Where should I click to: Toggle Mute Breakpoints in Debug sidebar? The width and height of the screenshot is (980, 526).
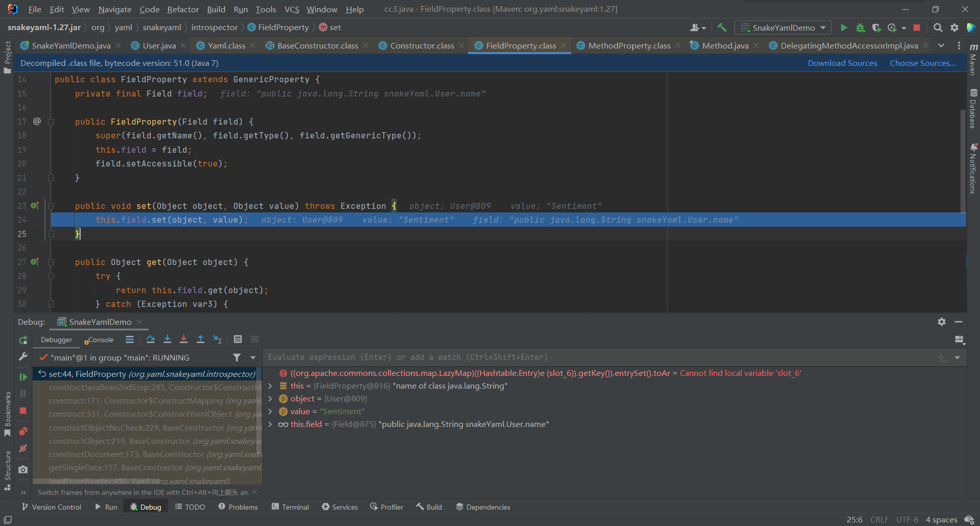click(x=23, y=448)
